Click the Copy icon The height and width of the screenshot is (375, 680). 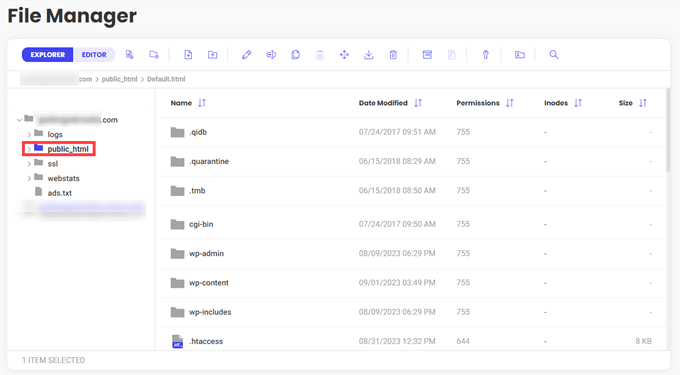coord(295,55)
